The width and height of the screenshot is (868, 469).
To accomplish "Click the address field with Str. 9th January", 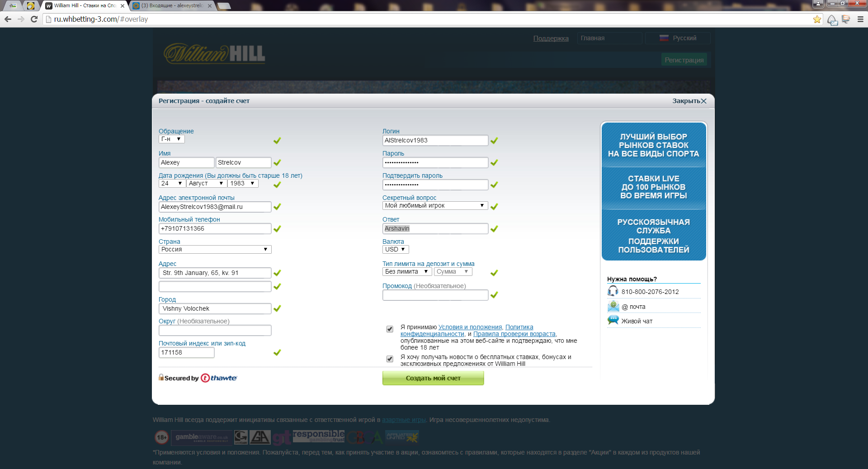I will pos(215,273).
